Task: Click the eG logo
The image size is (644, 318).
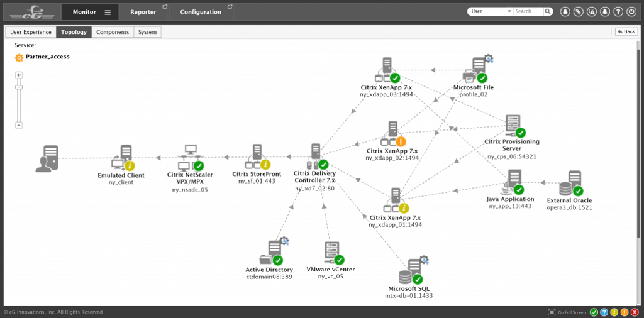Action: point(32,13)
